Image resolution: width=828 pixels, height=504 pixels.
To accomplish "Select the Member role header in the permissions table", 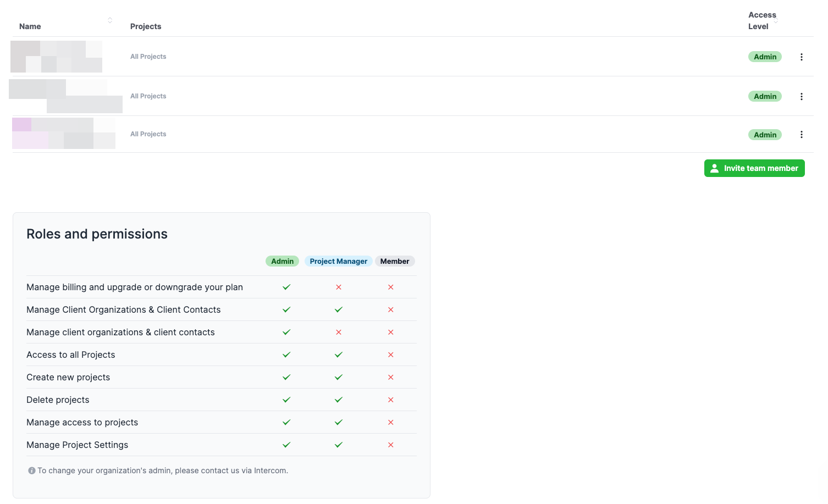I will click(395, 261).
